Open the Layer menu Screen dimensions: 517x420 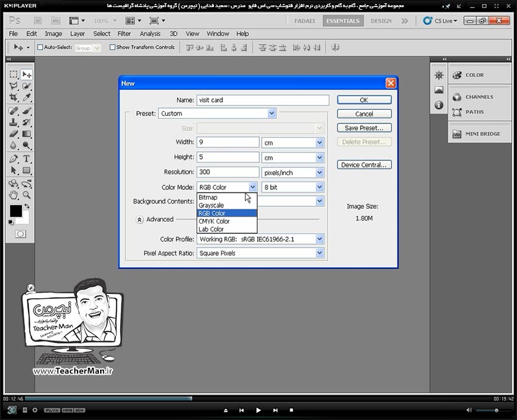(x=77, y=34)
